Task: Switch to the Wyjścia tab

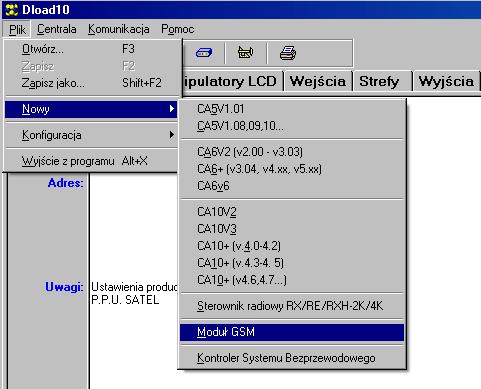Action: click(446, 81)
